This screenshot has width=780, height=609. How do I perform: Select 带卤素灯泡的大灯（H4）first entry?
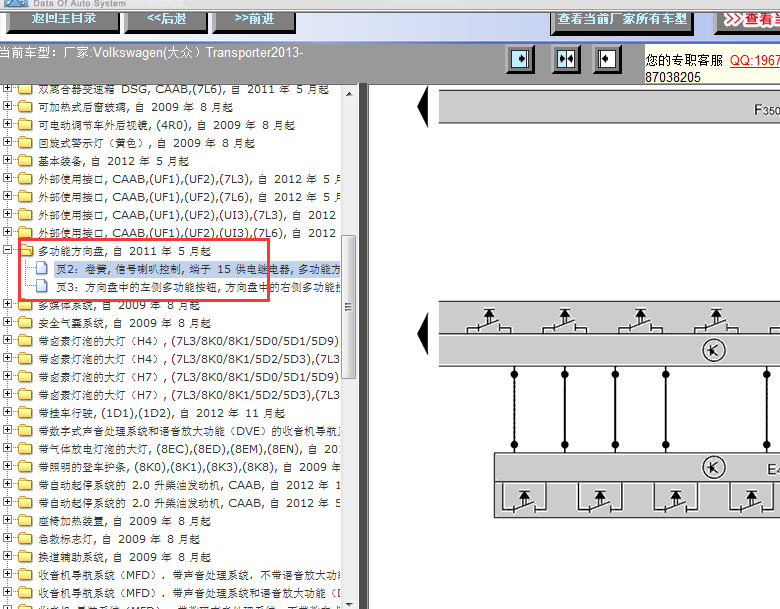coord(189,341)
